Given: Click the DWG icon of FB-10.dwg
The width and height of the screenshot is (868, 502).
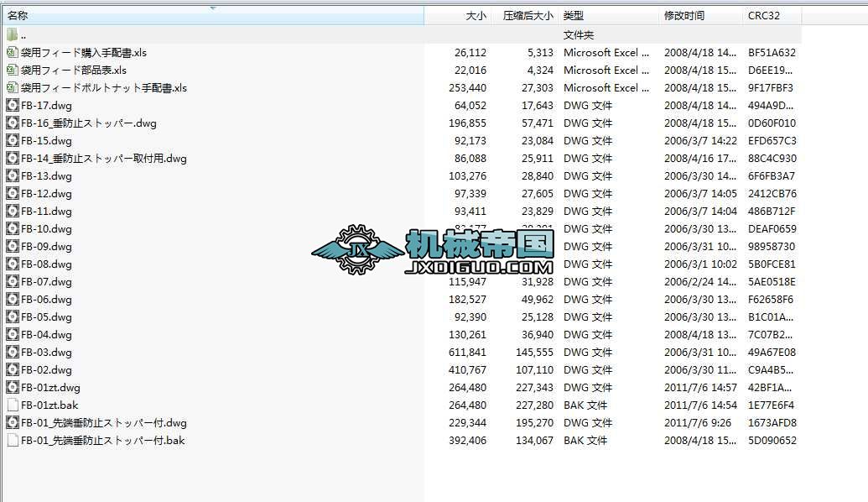Looking at the screenshot, I should [13, 229].
